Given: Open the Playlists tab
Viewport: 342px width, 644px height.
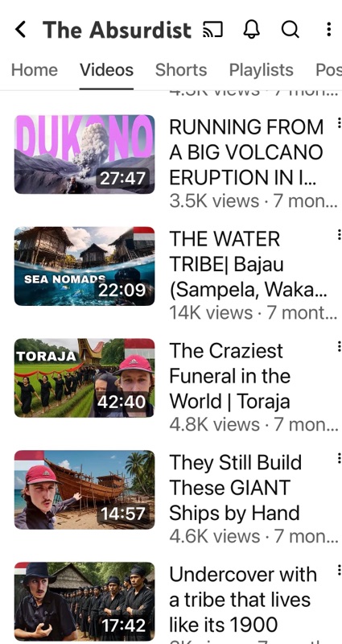Looking at the screenshot, I should (261, 70).
